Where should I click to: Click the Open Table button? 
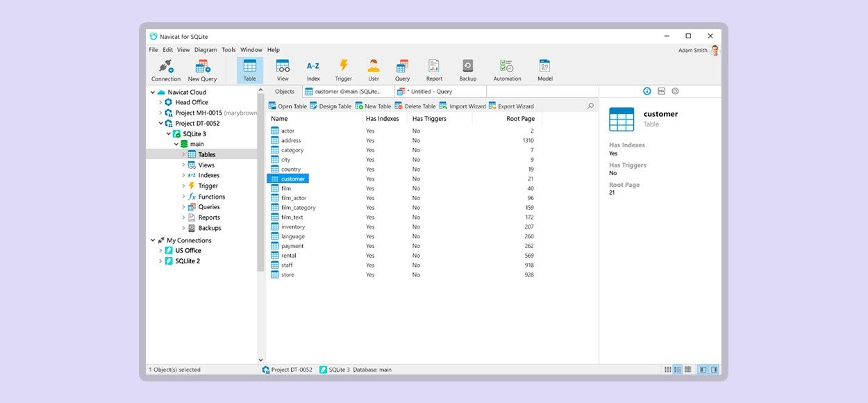click(287, 106)
